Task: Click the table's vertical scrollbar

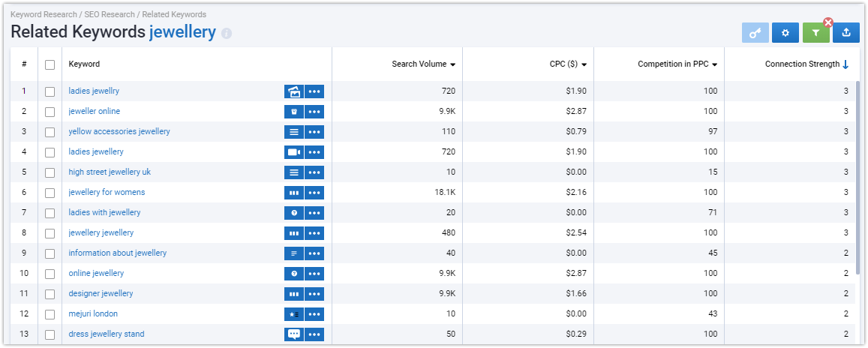Action: point(858,177)
